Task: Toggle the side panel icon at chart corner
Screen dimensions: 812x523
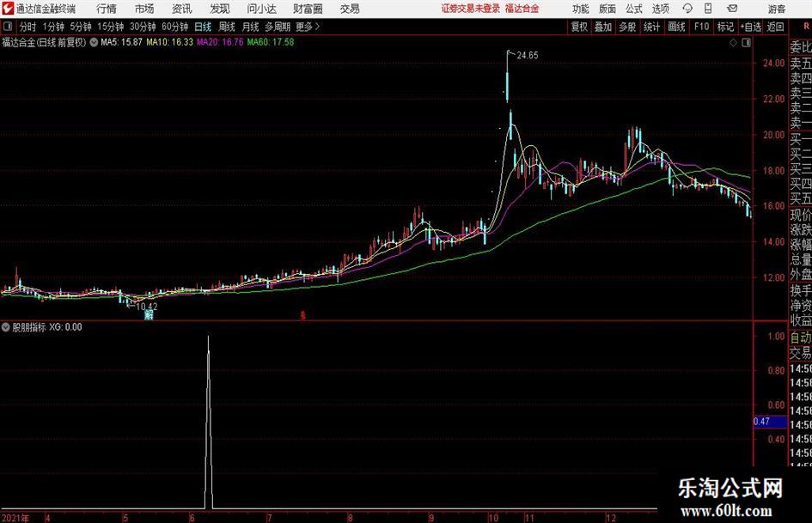Action: coord(746,43)
